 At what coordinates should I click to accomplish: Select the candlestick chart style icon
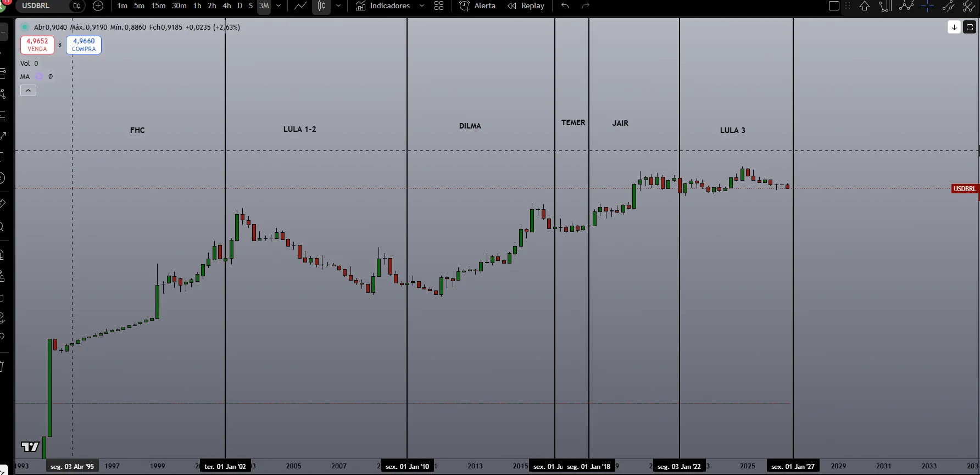click(321, 6)
